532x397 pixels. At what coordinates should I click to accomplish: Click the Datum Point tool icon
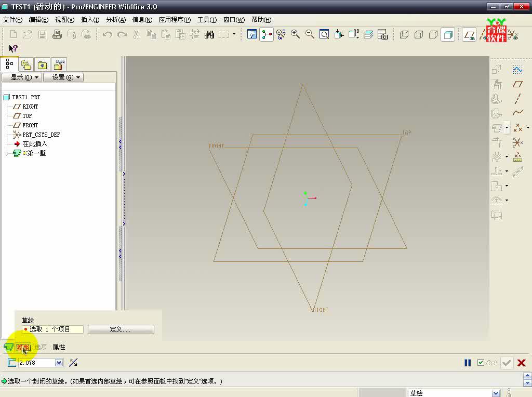coord(517,128)
